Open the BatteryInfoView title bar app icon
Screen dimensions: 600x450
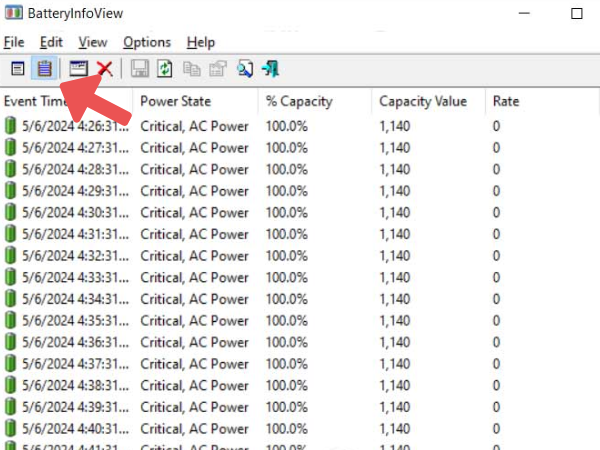point(13,13)
